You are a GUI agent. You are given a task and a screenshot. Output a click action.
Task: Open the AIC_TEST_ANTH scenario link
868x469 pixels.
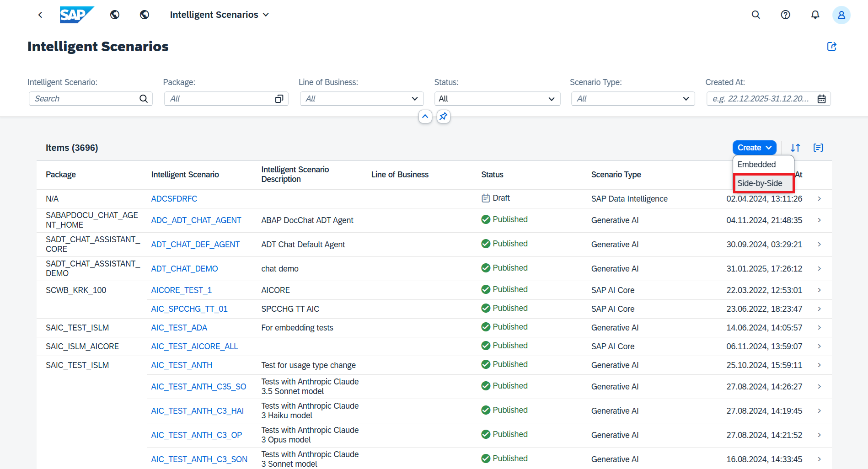(182, 365)
